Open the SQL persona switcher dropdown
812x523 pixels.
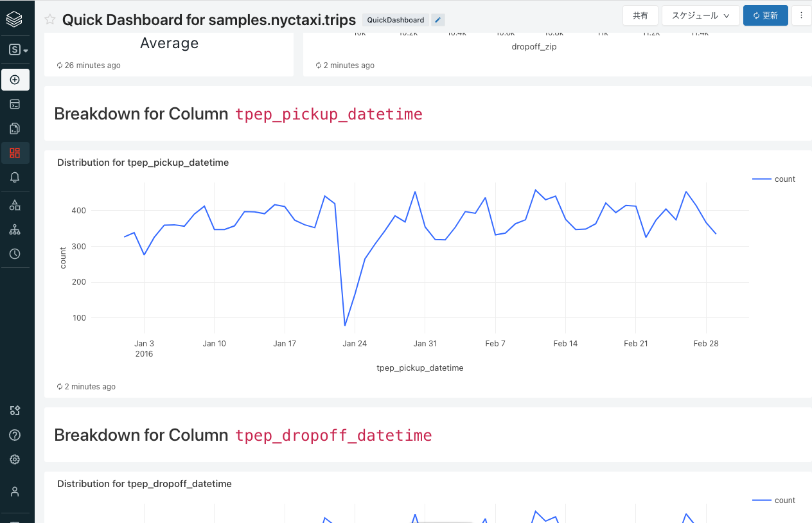pos(18,49)
